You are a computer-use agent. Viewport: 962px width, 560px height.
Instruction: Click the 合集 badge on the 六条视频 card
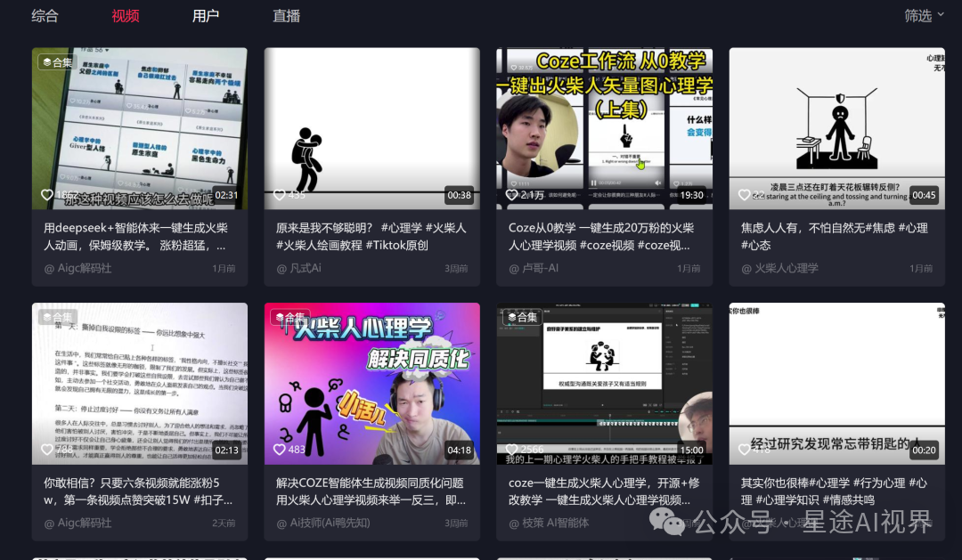(x=57, y=317)
